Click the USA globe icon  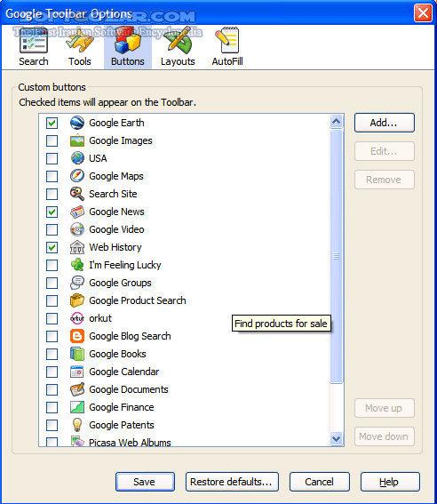click(x=77, y=158)
